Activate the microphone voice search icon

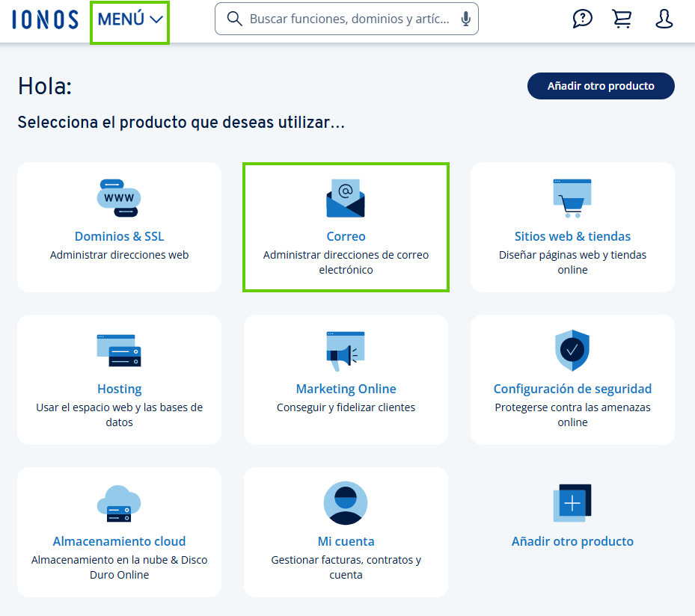pos(465,19)
